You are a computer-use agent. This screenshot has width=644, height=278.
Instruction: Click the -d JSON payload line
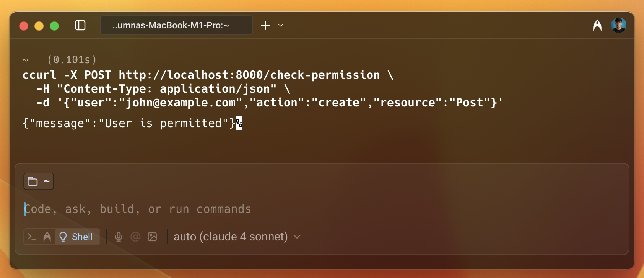coord(269,103)
